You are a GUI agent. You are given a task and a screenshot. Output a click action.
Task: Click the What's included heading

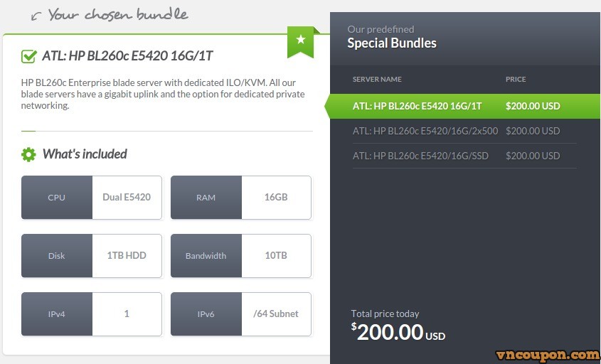tap(85, 154)
